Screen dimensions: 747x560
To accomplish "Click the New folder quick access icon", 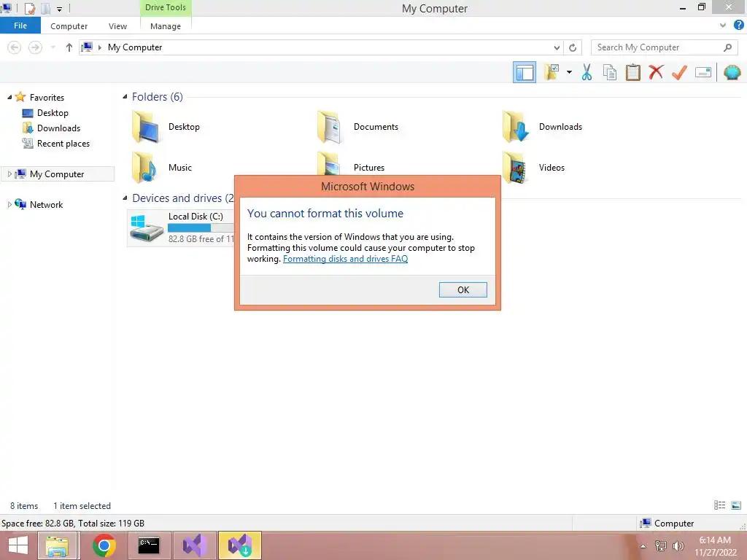I will click(x=46, y=8).
